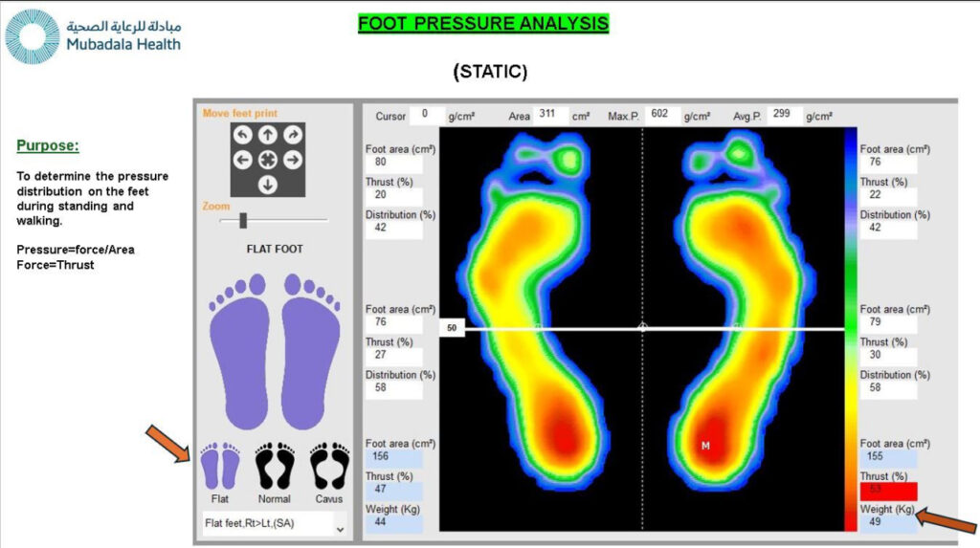Click the move up arrow button

(268, 136)
